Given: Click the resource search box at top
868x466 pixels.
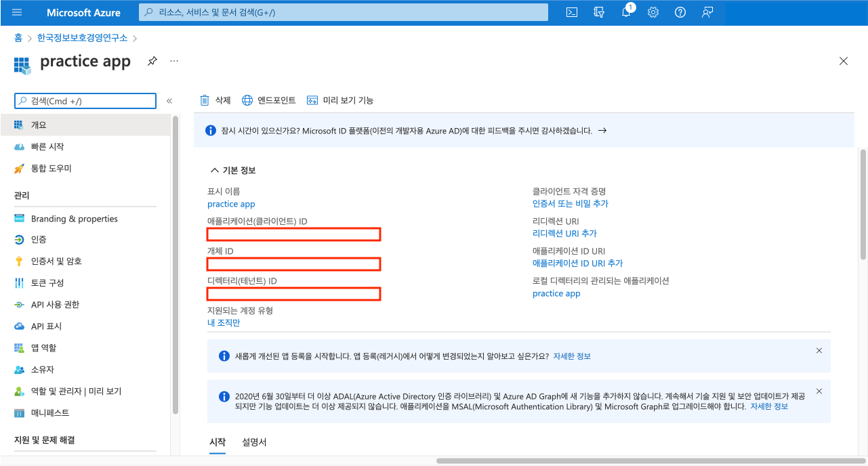Looking at the screenshot, I should [x=343, y=12].
